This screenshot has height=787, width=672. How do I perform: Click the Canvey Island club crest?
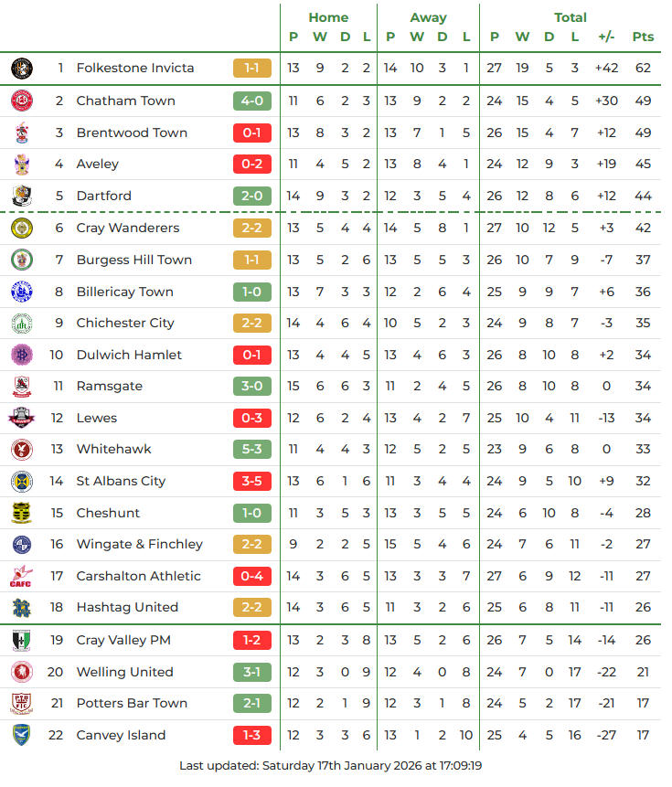tap(21, 735)
